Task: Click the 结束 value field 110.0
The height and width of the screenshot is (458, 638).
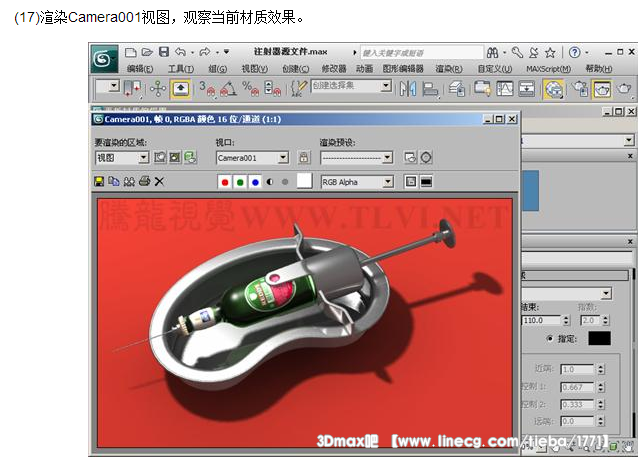Action: click(x=542, y=321)
